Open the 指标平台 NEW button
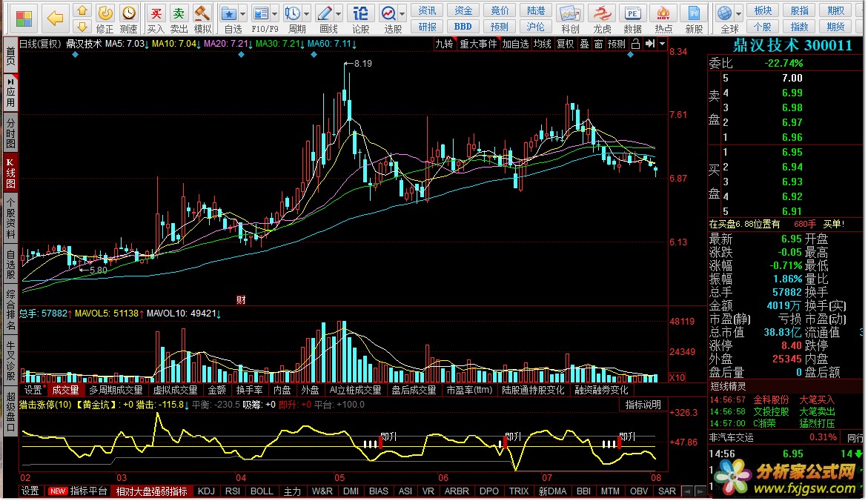This screenshot has width=868, height=501. coord(78,491)
